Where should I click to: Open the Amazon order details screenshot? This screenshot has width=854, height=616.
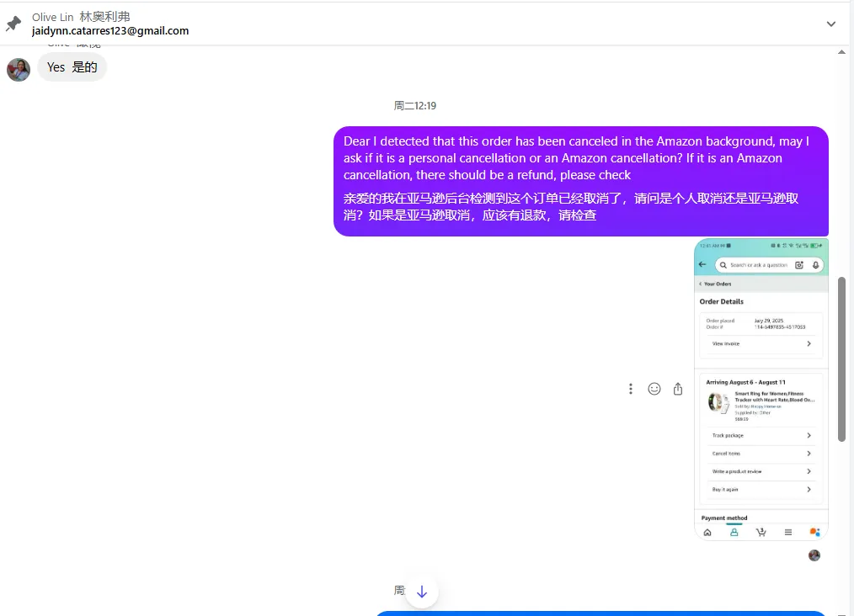pyautogui.click(x=761, y=389)
